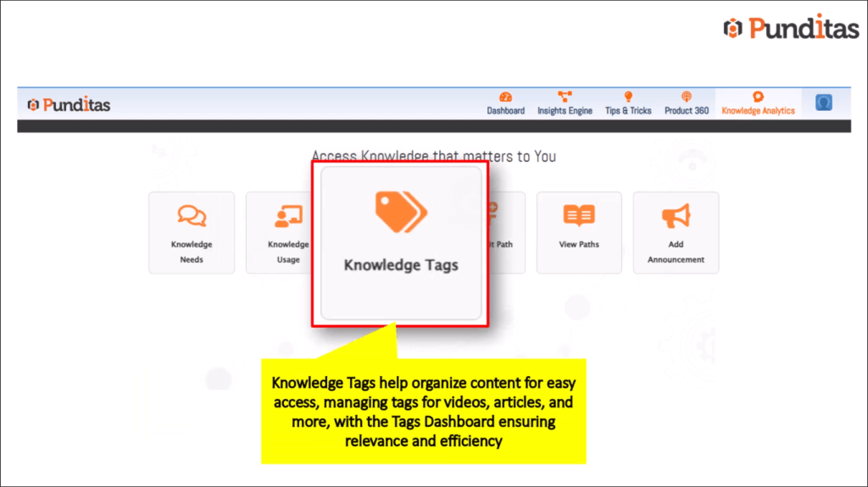Click the Knowledge Usage presenter icon
The image size is (868, 487).
click(x=288, y=217)
